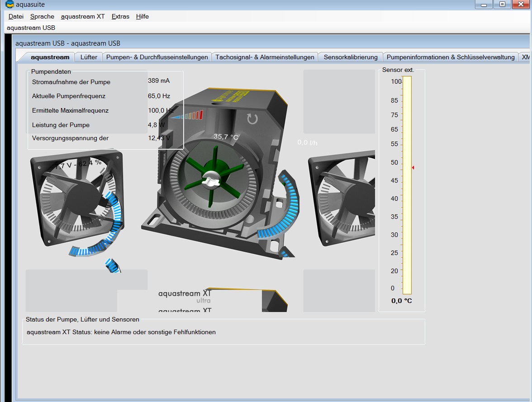Select the Sensorkalibrierung tab
The width and height of the screenshot is (532, 402).
click(x=351, y=57)
